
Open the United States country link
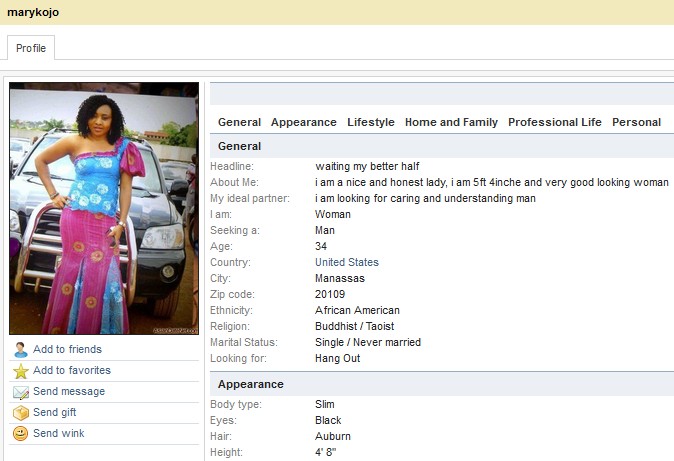[347, 262]
